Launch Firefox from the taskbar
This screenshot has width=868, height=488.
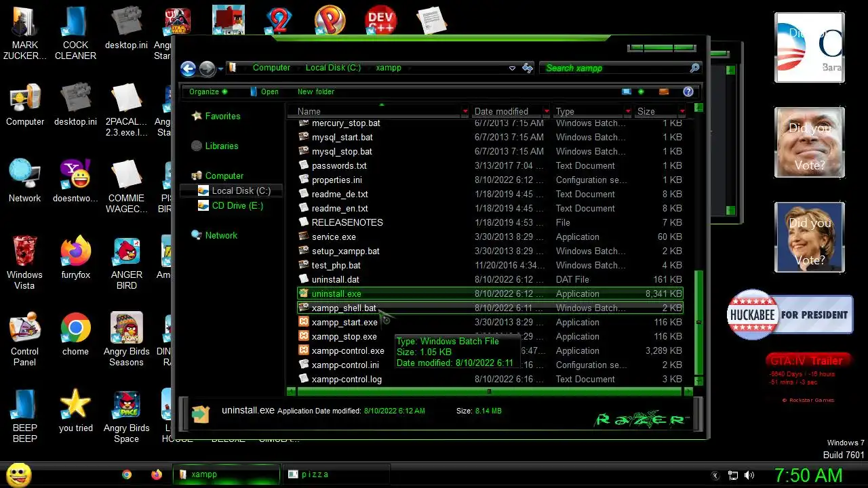click(157, 474)
